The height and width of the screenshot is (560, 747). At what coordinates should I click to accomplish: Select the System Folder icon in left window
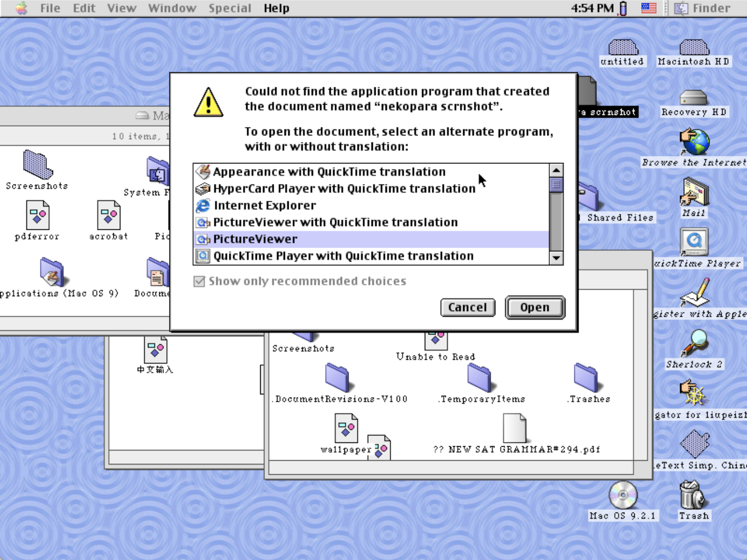click(x=158, y=170)
